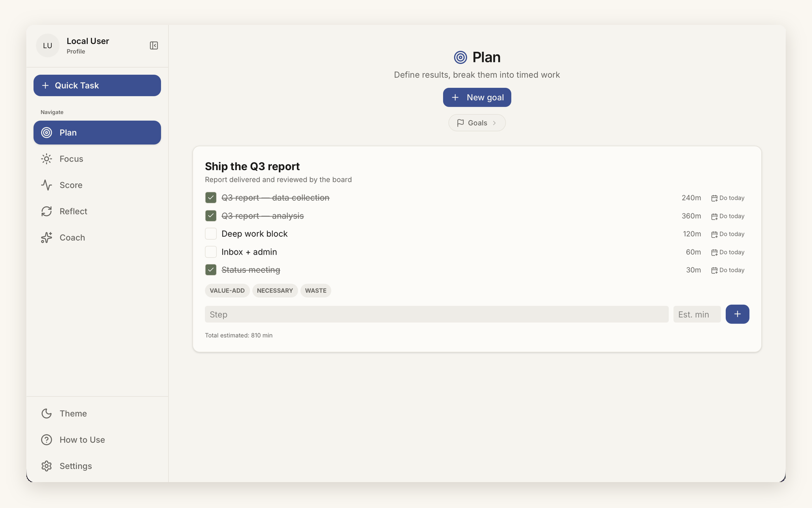This screenshot has height=508, width=812.
Task: Create a New goal
Action: pos(477,98)
